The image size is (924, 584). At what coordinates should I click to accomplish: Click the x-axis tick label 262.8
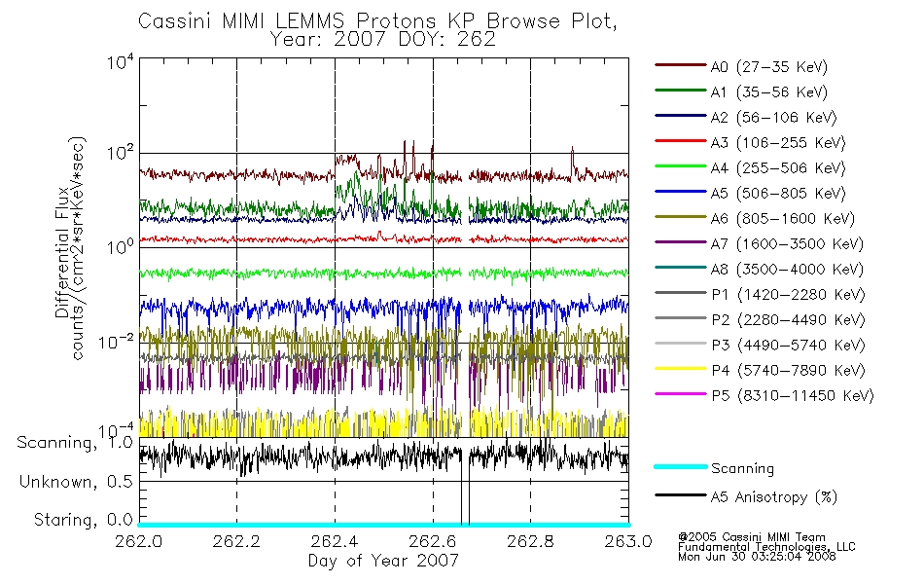tap(530, 541)
